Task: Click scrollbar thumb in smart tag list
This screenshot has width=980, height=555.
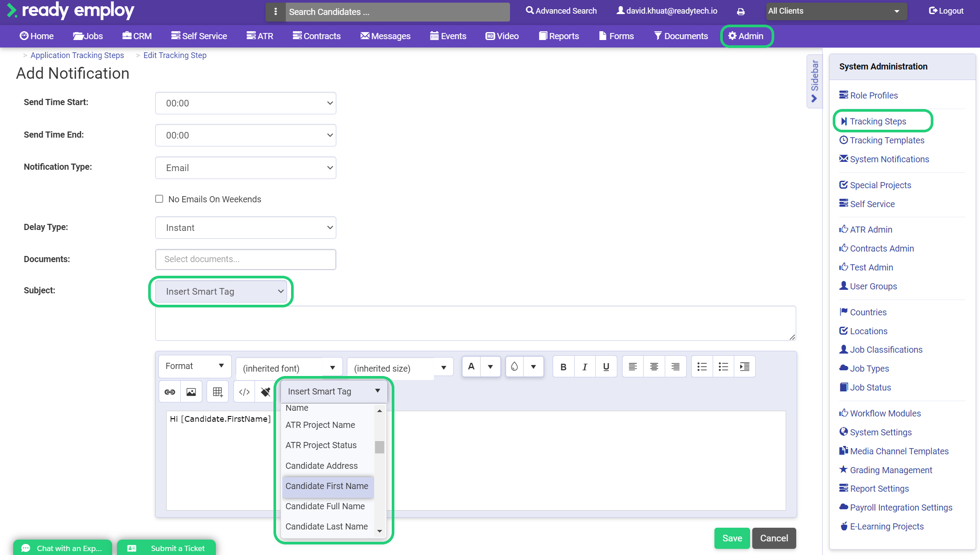Action: click(x=379, y=447)
